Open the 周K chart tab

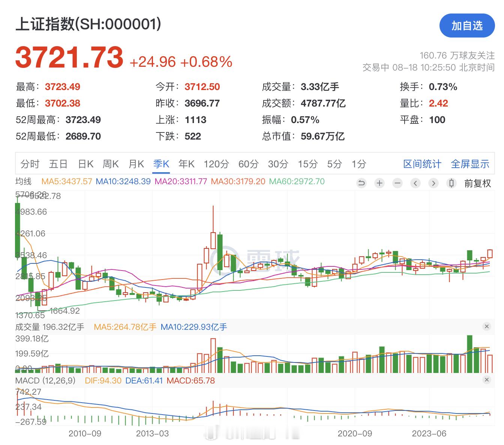[x=111, y=164]
